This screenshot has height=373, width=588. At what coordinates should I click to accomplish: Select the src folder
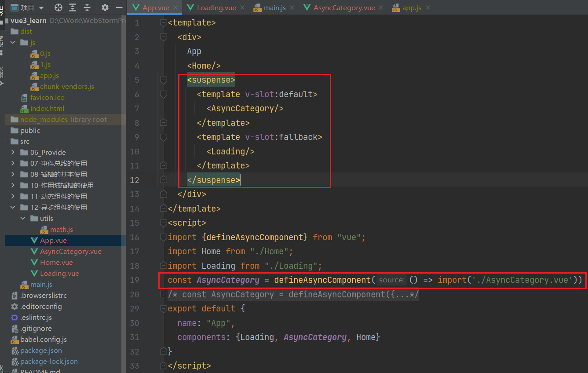click(25, 141)
